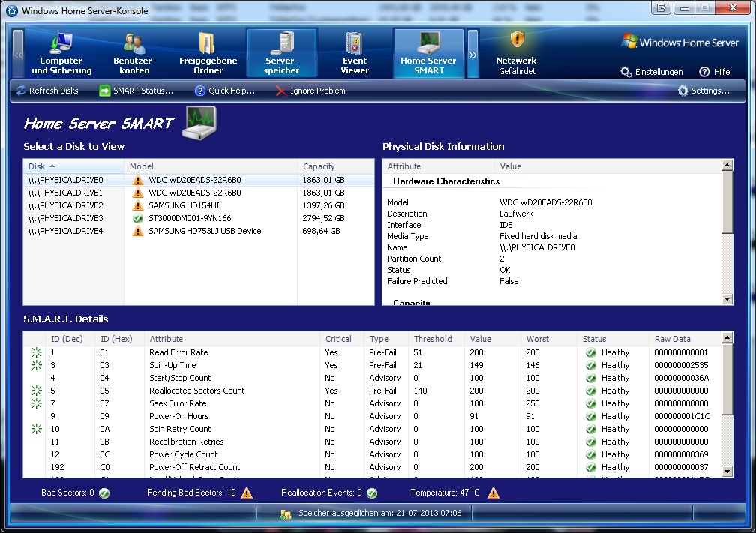This screenshot has width=756, height=533.
Task: Open SMART Status dialog
Action: pyautogui.click(x=136, y=91)
